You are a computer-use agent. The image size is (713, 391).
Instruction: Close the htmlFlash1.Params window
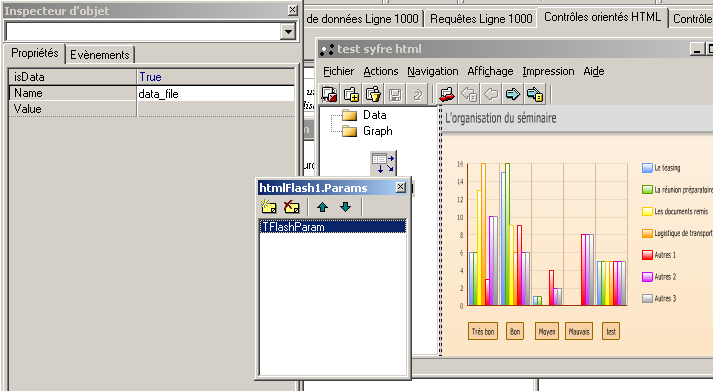pos(401,187)
